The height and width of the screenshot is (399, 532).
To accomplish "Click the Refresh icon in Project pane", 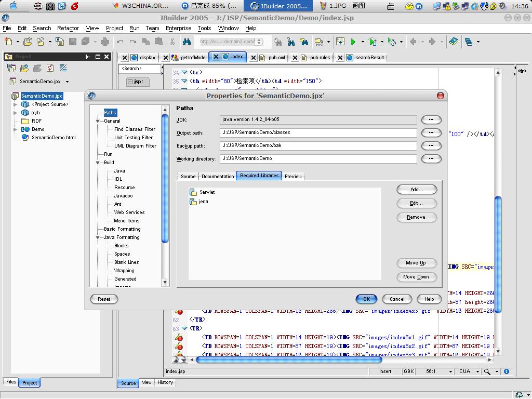I will (x=50, y=68).
